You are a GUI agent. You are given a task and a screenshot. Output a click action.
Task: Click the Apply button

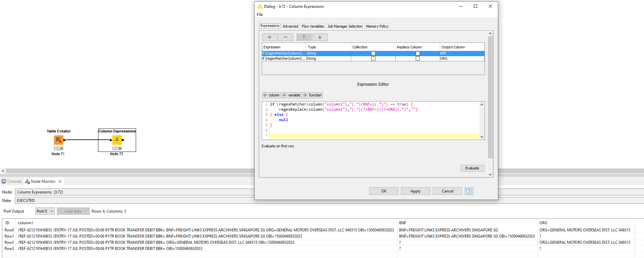pos(416,191)
